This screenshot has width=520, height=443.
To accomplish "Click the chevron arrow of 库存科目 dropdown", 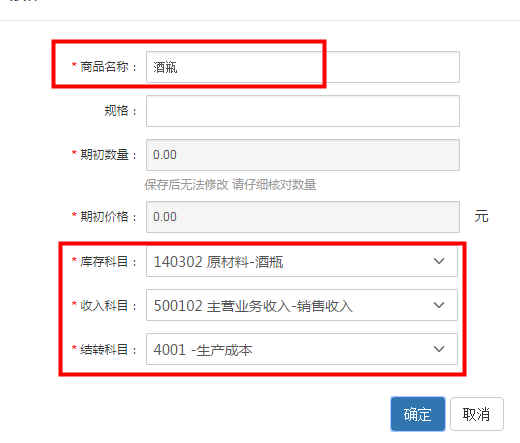I will point(439,261).
